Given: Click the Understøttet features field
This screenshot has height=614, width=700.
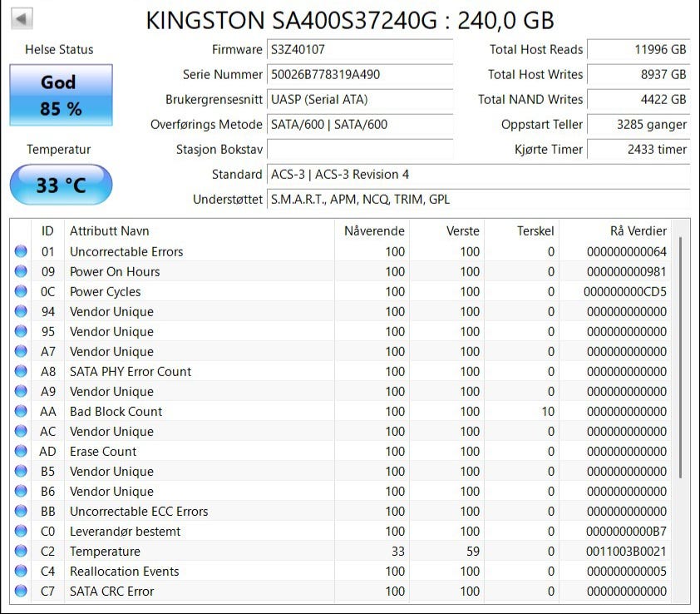Looking at the screenshot, I should (x=479, y=200).
